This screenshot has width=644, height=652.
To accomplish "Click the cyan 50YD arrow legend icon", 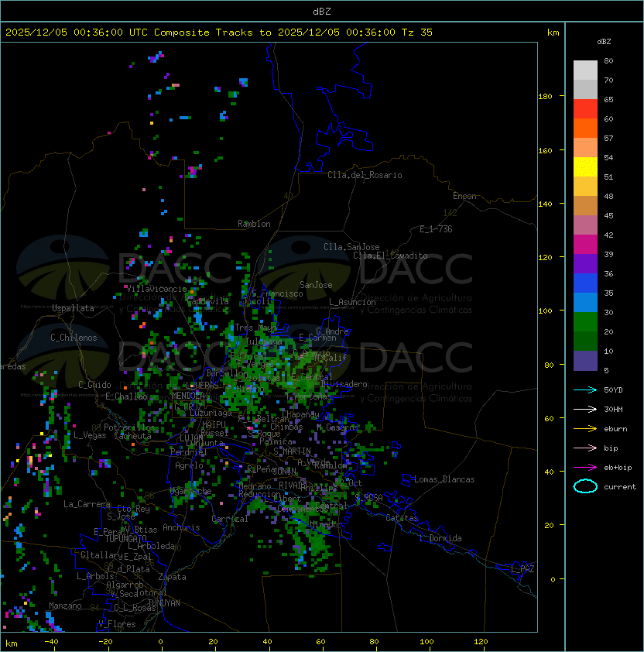I will point(585,390).
